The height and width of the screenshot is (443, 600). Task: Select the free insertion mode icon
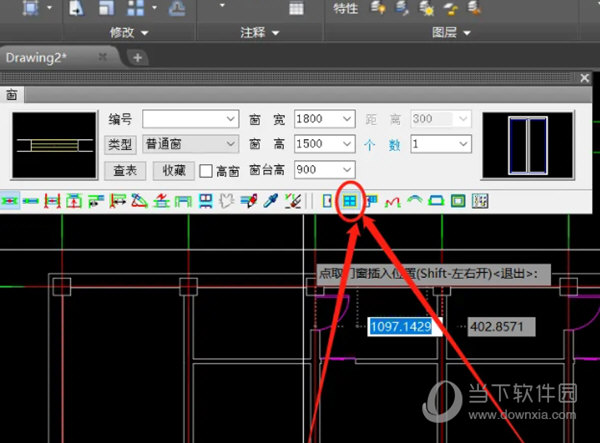9,201
